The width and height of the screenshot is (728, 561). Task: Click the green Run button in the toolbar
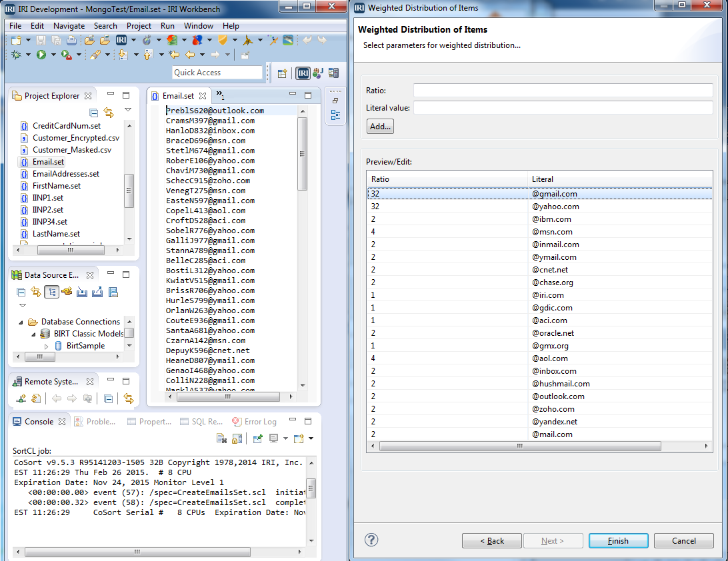[41, 55]
